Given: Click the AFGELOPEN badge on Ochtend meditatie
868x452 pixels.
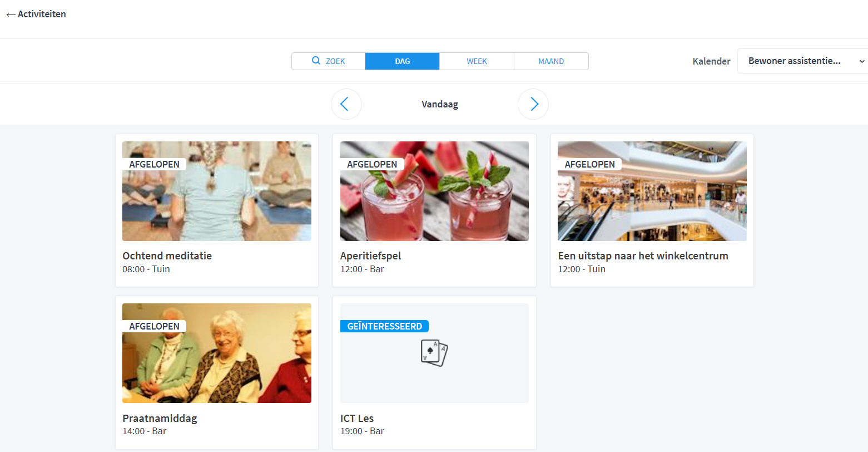Looking at the screenshot, I should tap(154, 164).
